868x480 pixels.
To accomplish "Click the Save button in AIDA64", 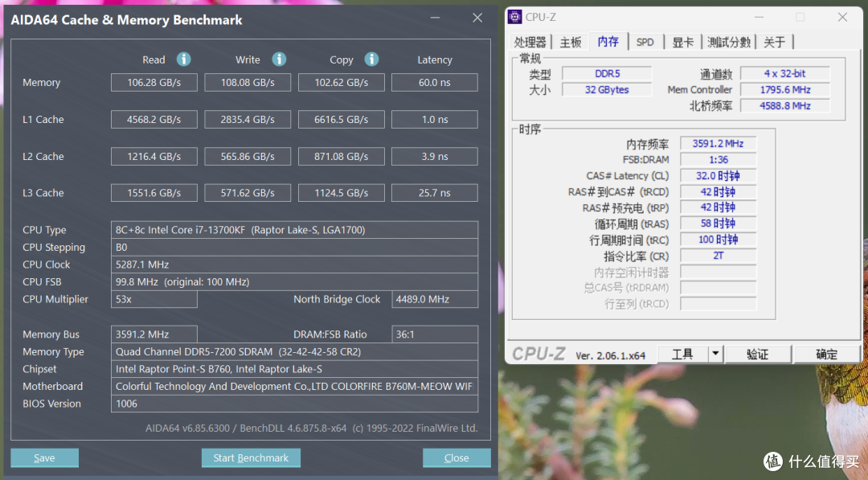I will pyautogui.click(x=44, y=457).
